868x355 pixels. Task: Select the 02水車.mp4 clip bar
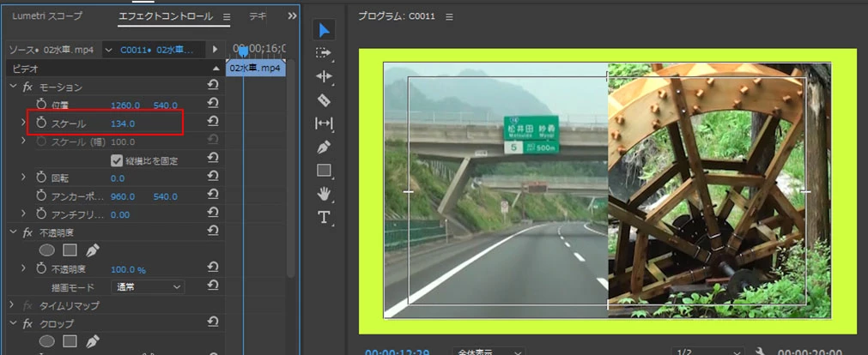pyautogui.click(x=256, y=68)
